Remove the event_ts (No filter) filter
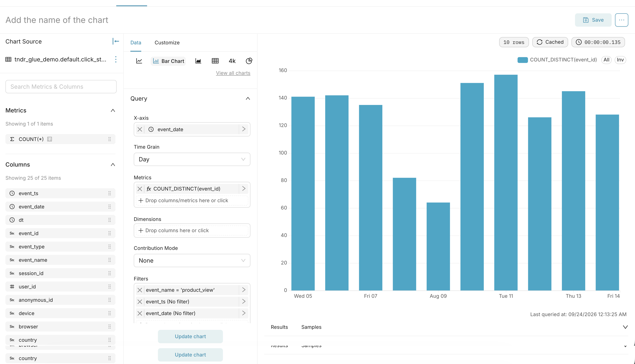The image size is (635, 364). [x=140, y=302]
